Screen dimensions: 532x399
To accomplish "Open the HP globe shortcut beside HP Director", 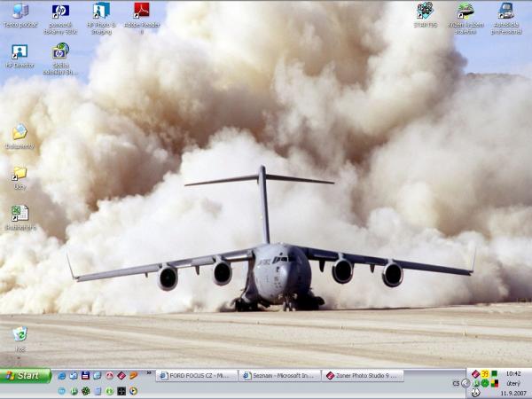I will click(x=60, y=52).
